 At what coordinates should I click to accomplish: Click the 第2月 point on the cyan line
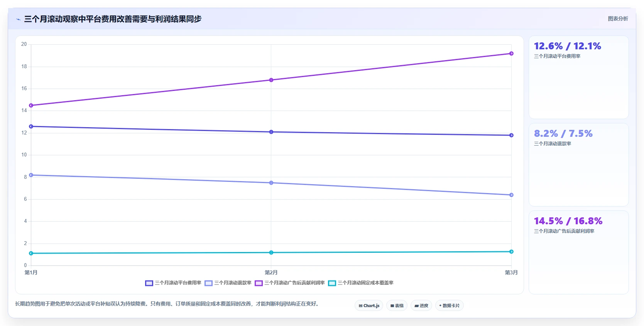coord(271,252)
